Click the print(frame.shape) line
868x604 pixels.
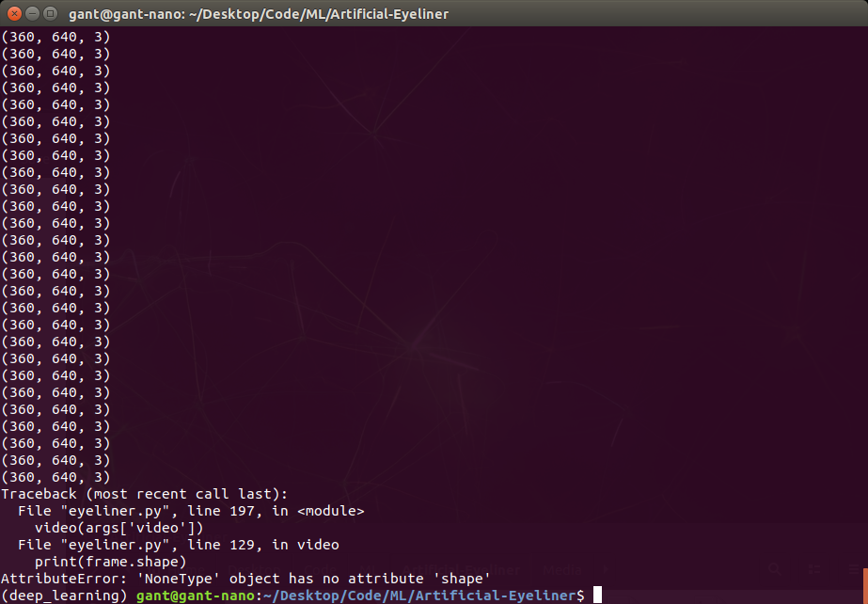[111, 562]
